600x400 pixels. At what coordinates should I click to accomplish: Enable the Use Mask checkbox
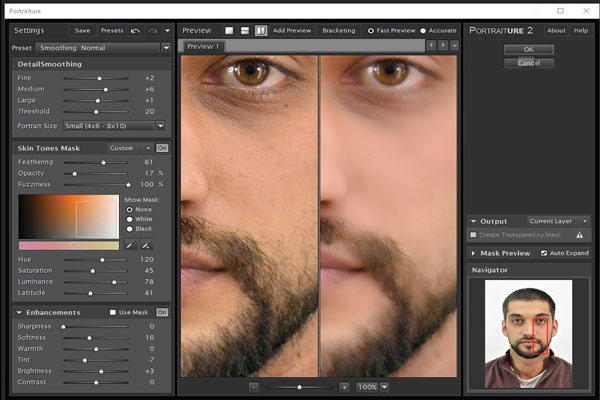click(x=113, y=313)
